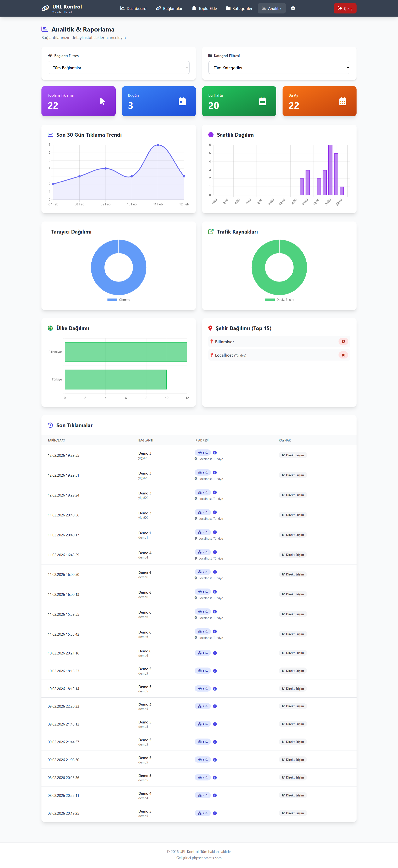The image size is (398, 868).
Task: Click calendar icon on Bugün card
Action: (x=182, y=101)
